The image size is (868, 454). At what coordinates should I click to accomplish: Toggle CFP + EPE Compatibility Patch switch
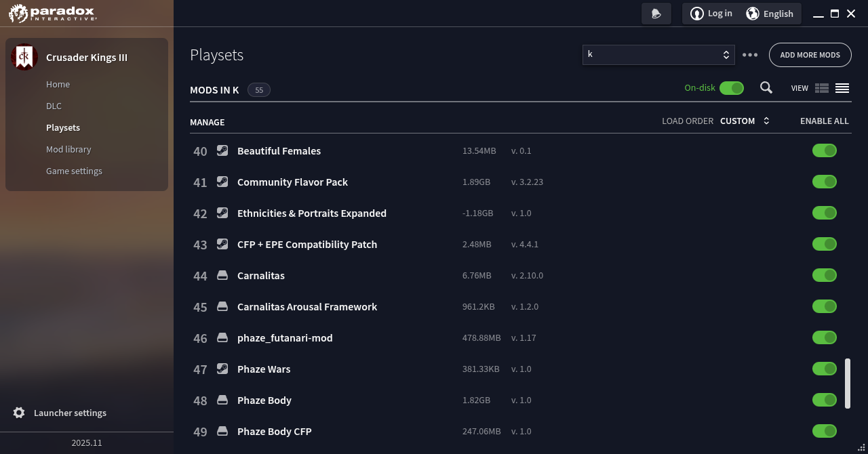825,244
